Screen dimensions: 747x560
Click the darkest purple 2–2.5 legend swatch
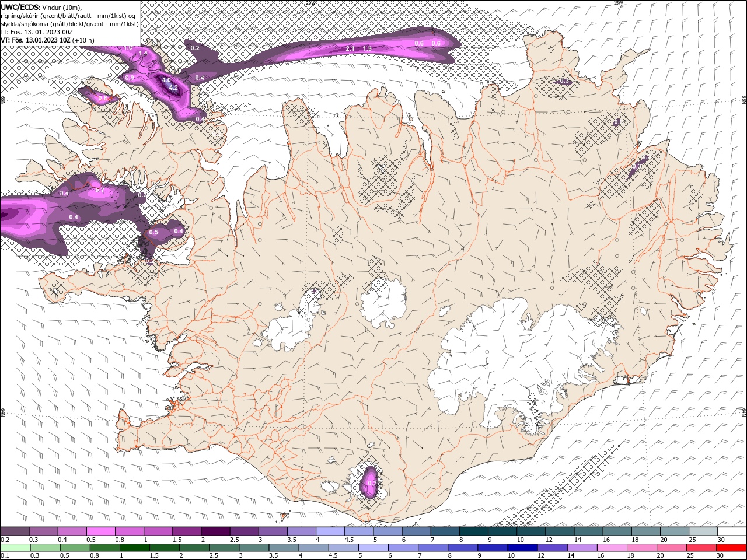pos(215,531)
